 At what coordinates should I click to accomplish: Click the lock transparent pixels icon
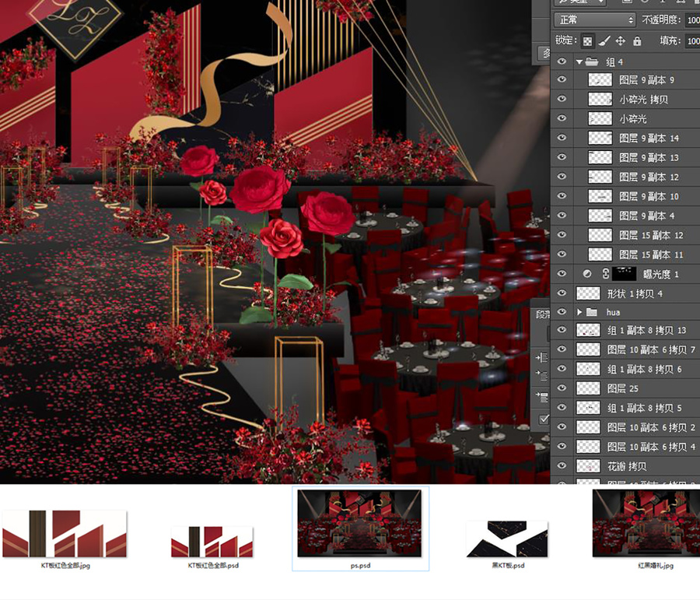587,41
